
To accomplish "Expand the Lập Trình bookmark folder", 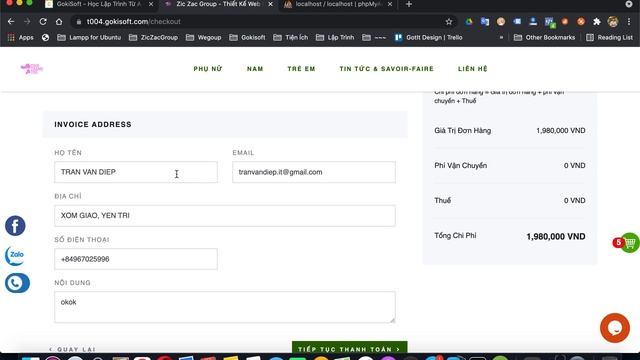I will coord(335,38).
